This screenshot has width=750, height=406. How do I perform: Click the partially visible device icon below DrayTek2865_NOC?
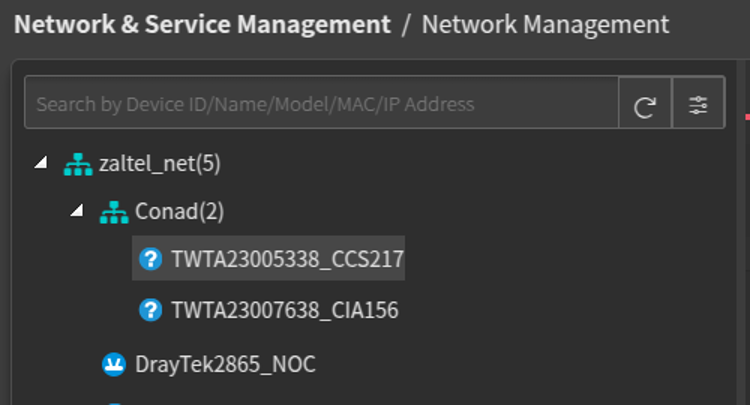point(114,404)
